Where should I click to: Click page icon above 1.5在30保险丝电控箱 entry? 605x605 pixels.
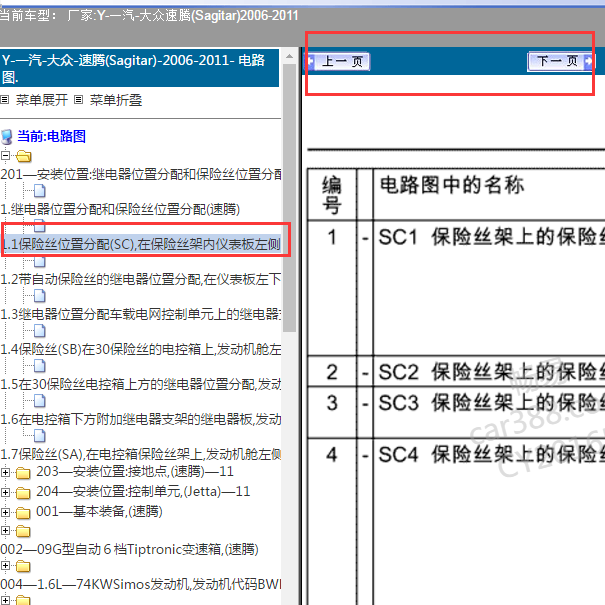pyautogui.click(x=39, y=365)
